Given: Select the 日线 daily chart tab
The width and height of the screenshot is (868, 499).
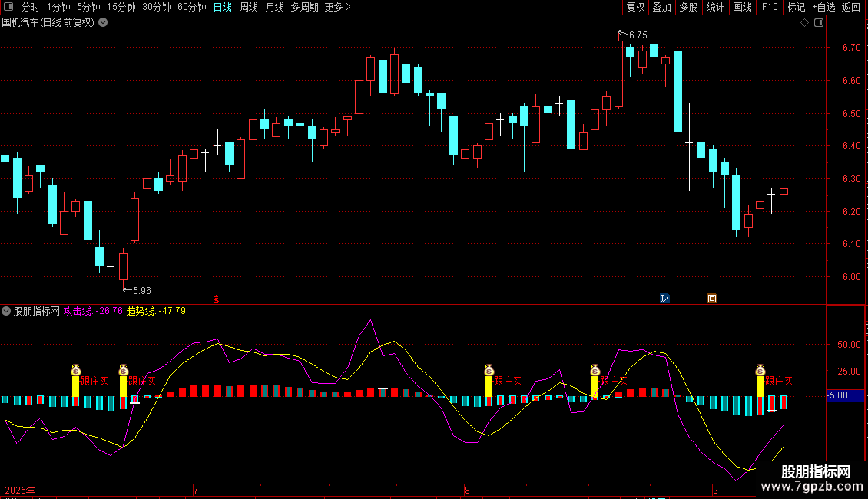Looking at the screenshot, I should (223, 7).
